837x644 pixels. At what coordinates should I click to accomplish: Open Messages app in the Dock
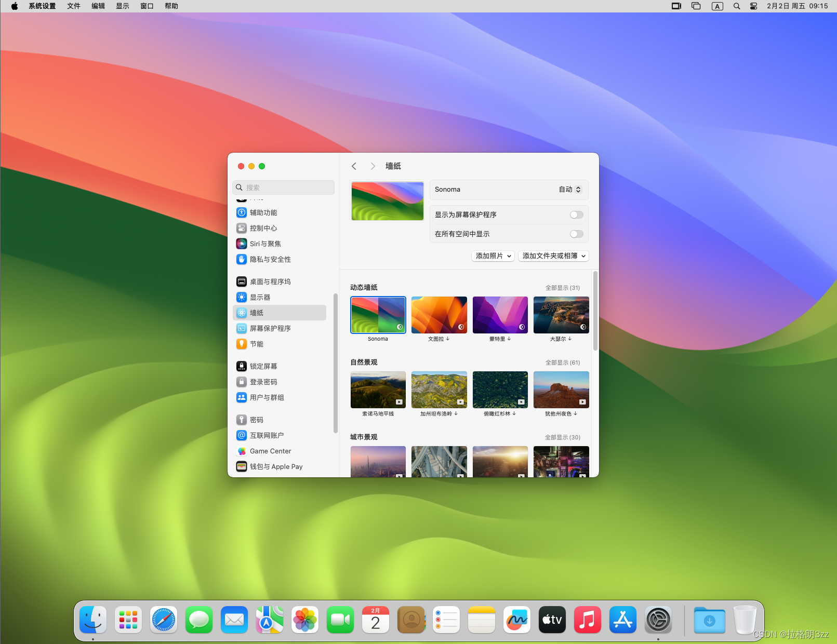[x=199, y=620]
